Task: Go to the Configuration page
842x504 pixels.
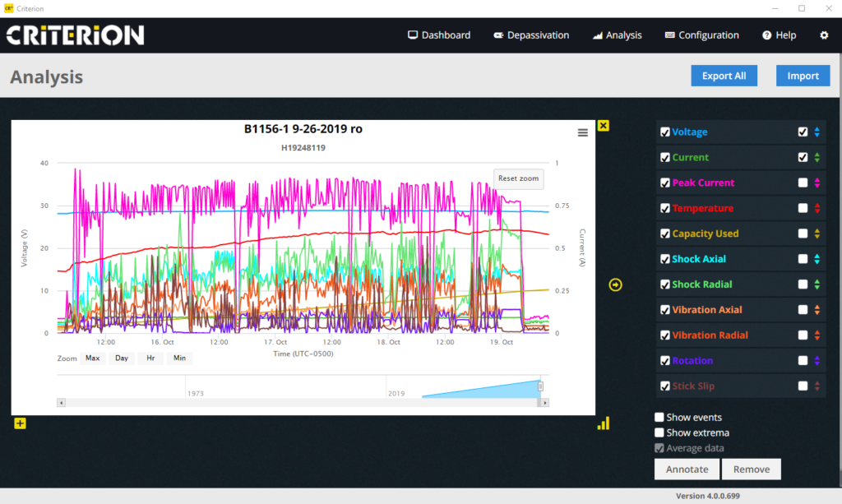Action: coord(701,35)
